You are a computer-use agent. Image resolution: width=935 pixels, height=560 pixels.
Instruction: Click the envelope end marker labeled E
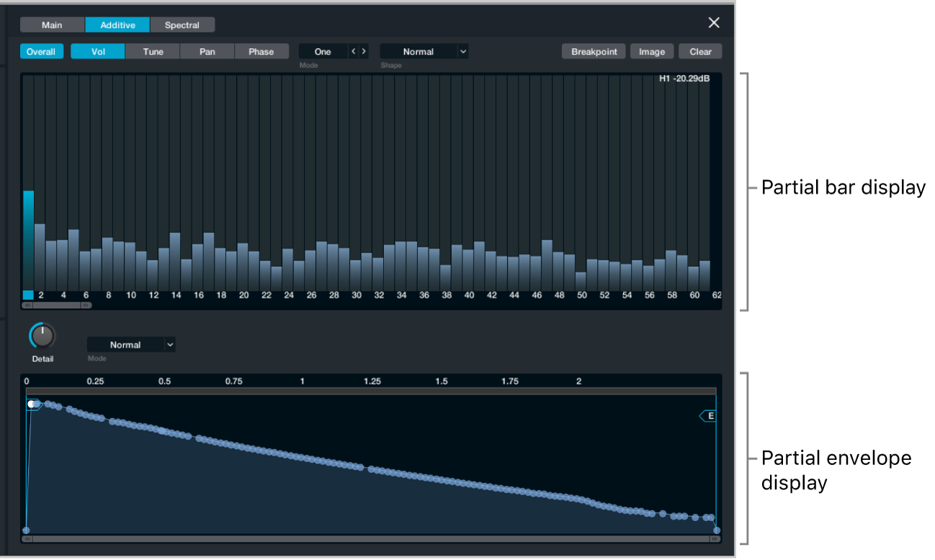pos(710,415)
